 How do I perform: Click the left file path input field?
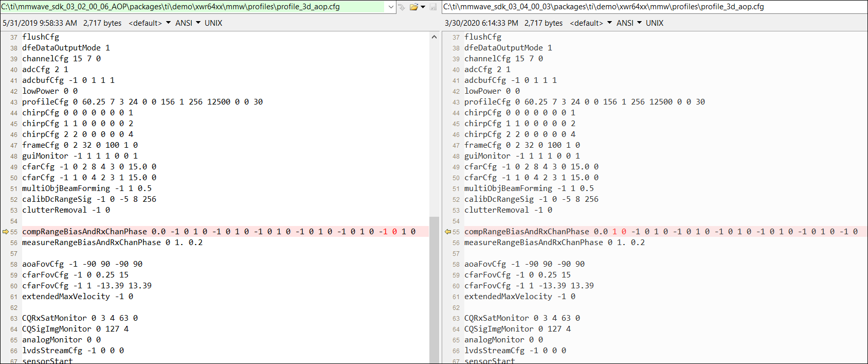tap(190, 7)
